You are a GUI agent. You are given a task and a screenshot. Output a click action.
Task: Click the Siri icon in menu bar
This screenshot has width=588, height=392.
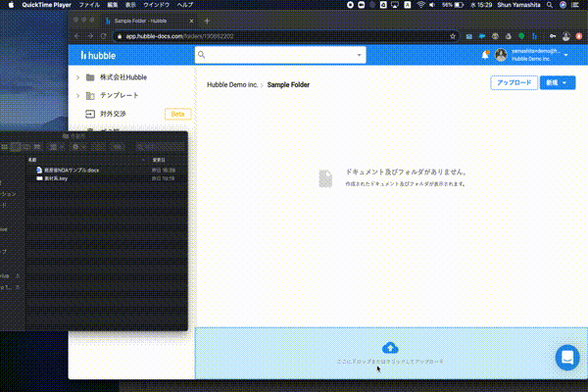coord(563,5)
